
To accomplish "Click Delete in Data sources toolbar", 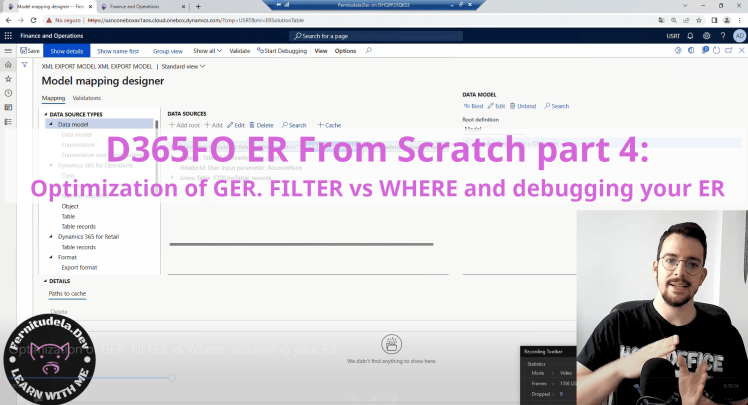I will [261, 125].
